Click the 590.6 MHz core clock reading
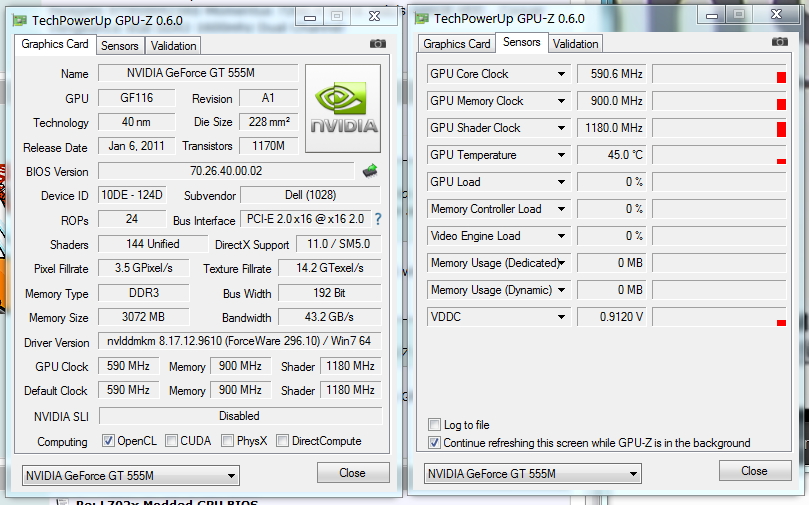This screenshot has width=809, height=505. 611,74
